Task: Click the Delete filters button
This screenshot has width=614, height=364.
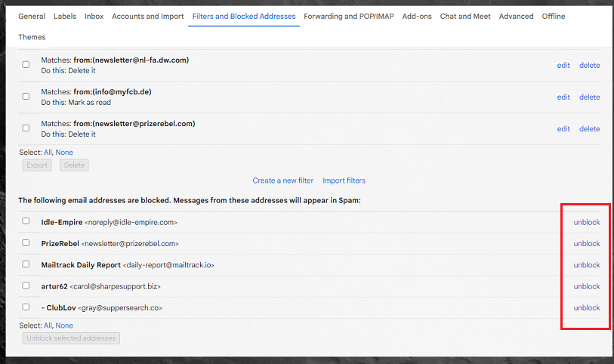Action: coord(74,165)
